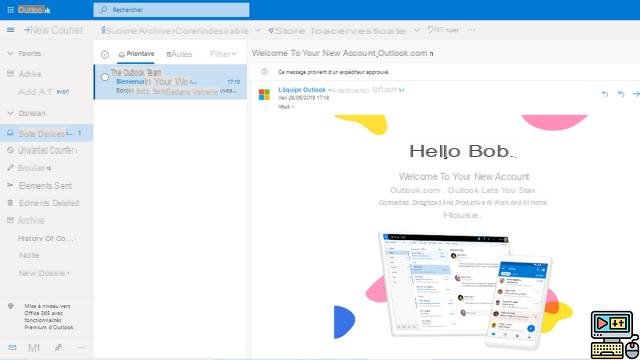640x360 pixels.
Task: Open the Elements Deleted folder
Action: (x=48, y=203)
